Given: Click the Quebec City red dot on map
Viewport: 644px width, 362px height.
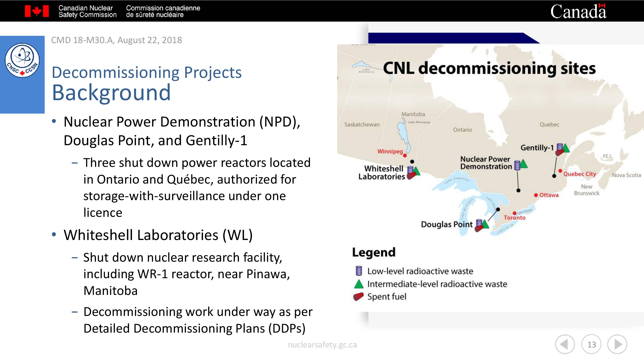Looking at the screenshot, I should click(x=560, y=171).
